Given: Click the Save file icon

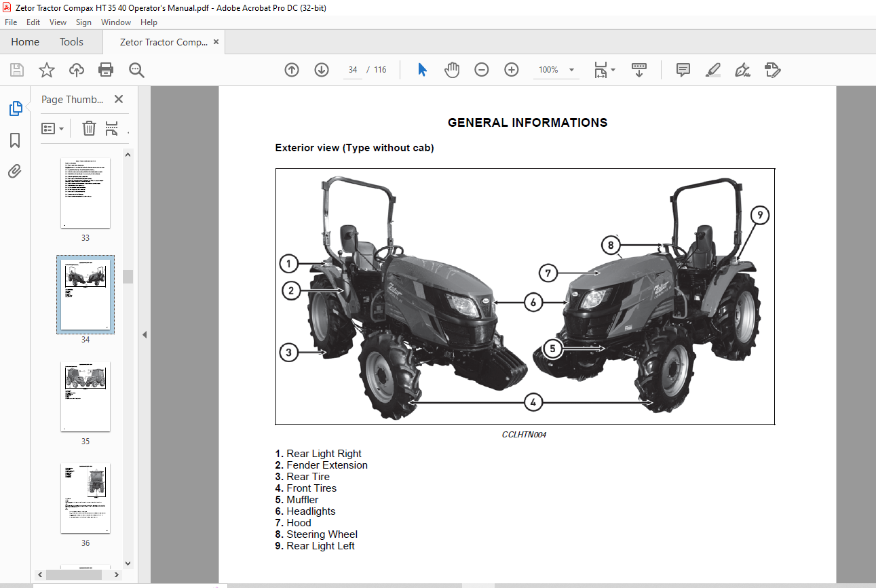Looking at the screenshot, I should pos(17,70).
